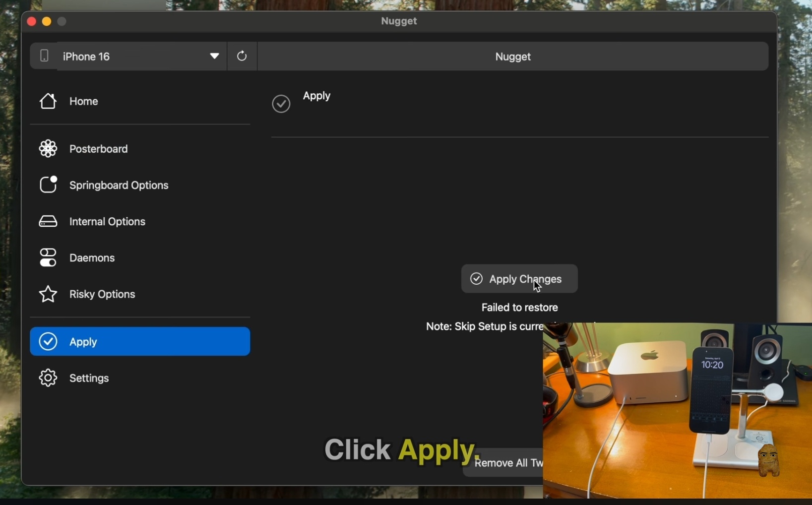
Task: Click the checkmark icon in Apply header
Action: 281,104
